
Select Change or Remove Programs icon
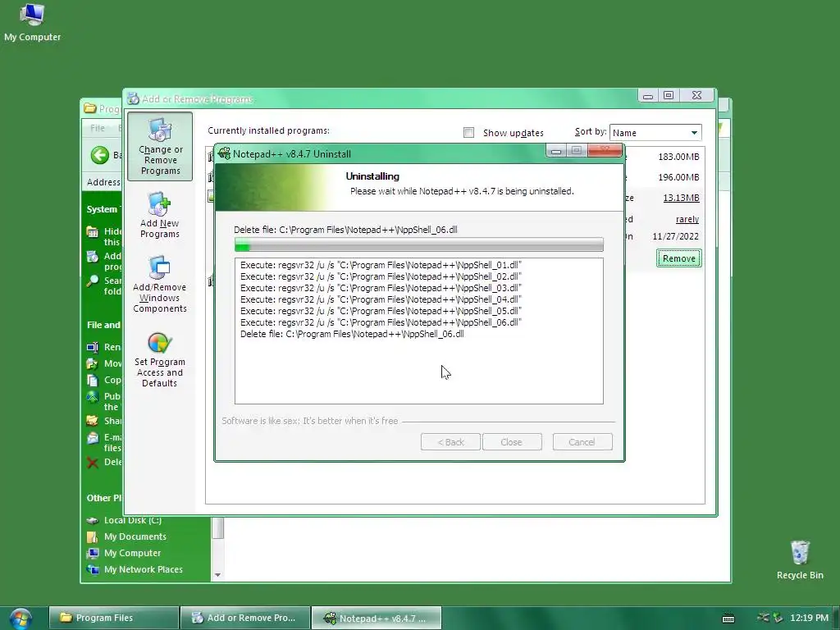coord(160,146)
